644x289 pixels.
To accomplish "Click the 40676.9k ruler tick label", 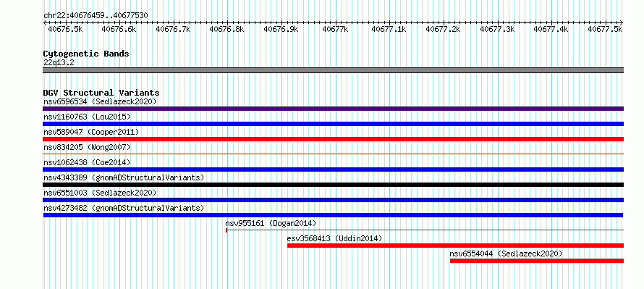I will (x=281, y=29).
